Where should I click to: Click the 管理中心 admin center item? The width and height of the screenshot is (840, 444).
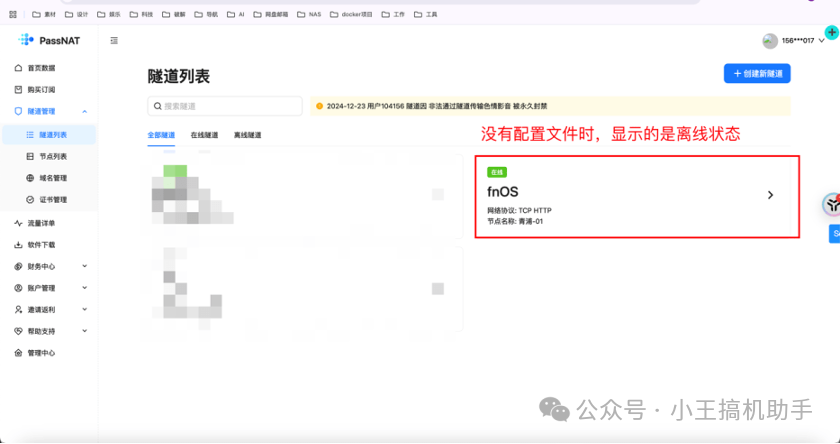pos(41,353)
